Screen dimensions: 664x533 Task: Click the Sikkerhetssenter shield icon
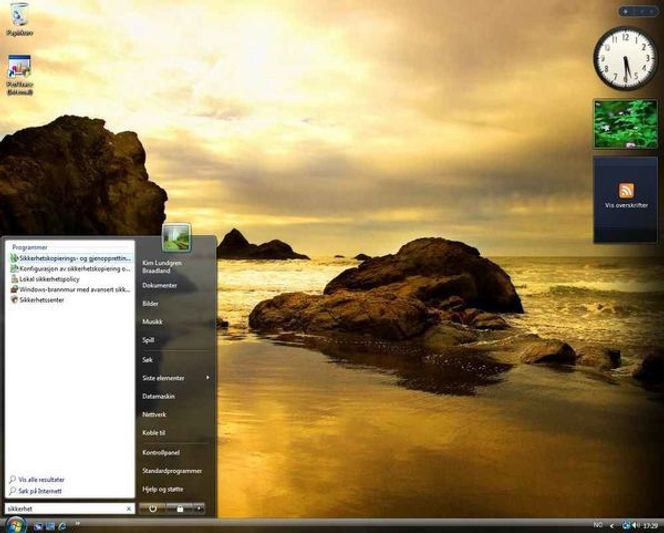click(14, 300)
